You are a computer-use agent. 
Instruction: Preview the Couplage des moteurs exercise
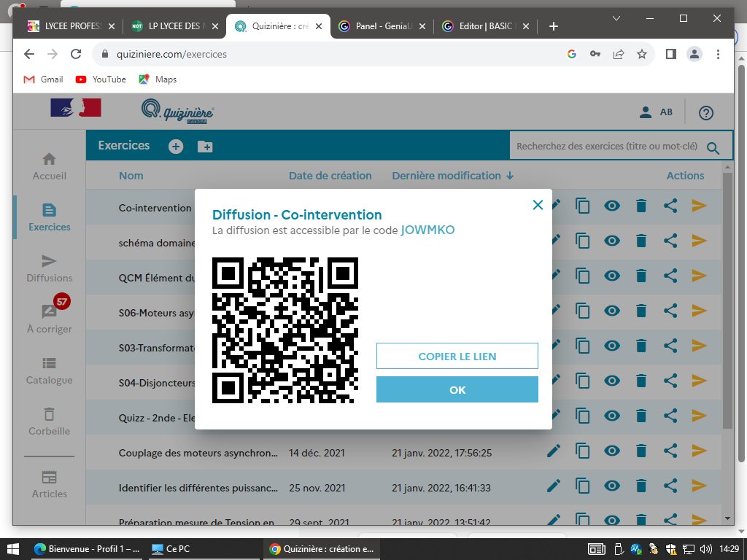point(612,451)
